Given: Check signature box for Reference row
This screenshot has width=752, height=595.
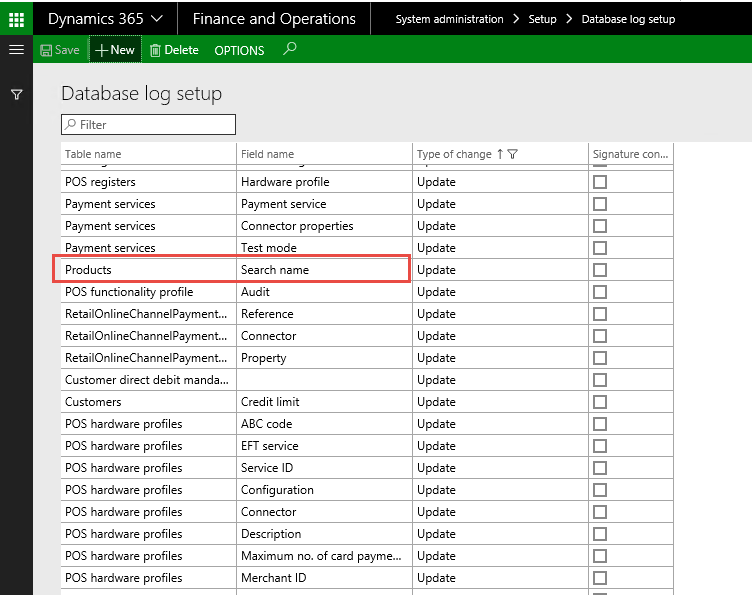Looking at the screenshot, I should [600, 314].
